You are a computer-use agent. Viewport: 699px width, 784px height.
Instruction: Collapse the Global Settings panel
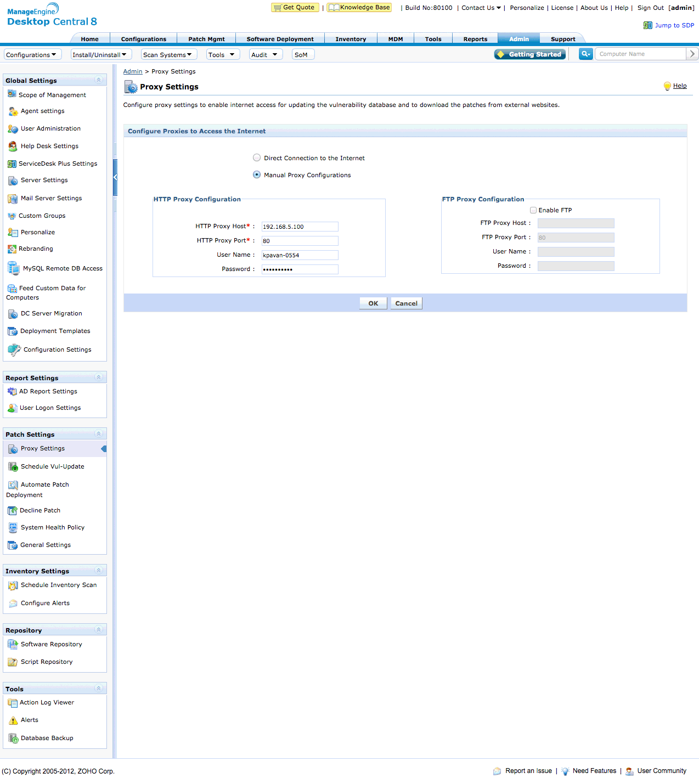tap(99, 80)
